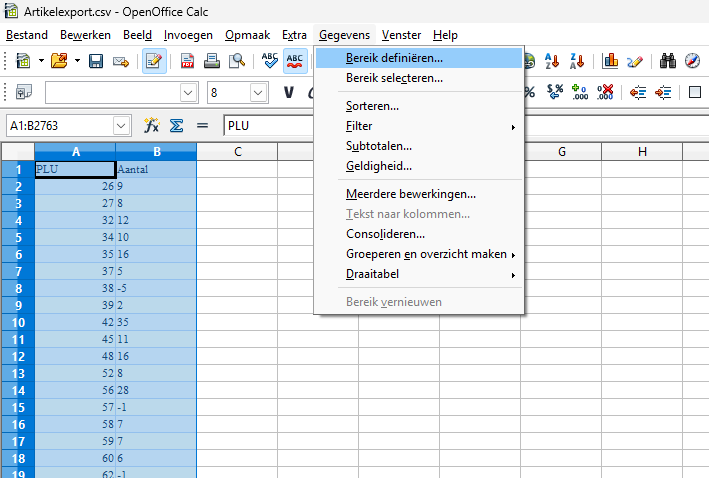Click the Save document icon

[96, 61]
